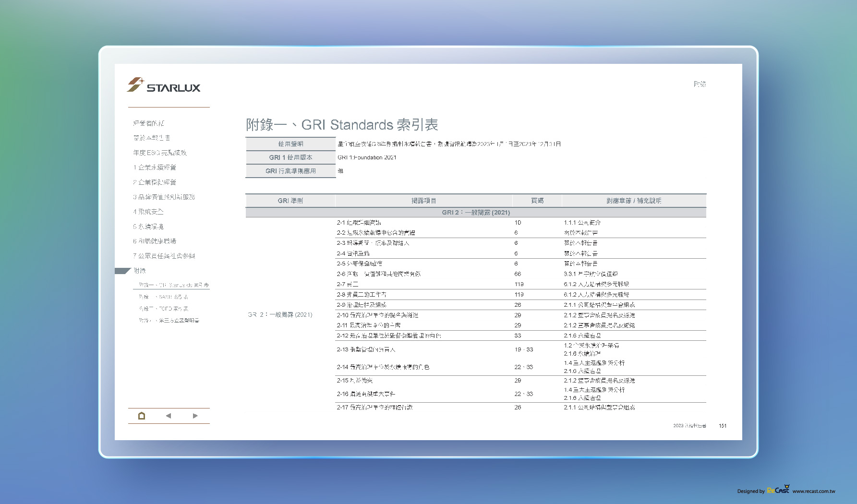The image size is (857, 504).
Task: Open the GRI Standards index appendix sub-item
Action: tap(174, 285)
